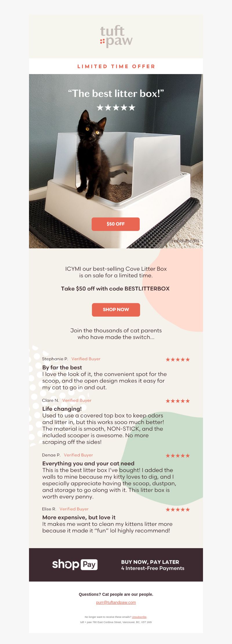This screenshot has width=232, height=644.
Task: Click the white stars under headline quote
Action: click(116, 108)
